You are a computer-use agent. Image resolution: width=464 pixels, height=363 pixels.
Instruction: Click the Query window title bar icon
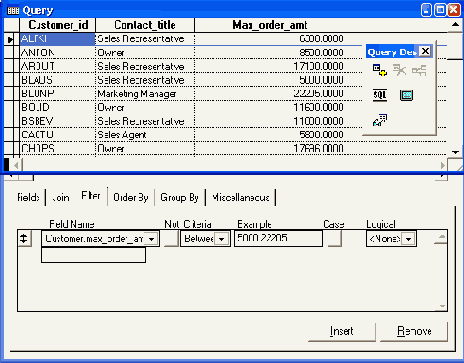[x=13, y=11]
